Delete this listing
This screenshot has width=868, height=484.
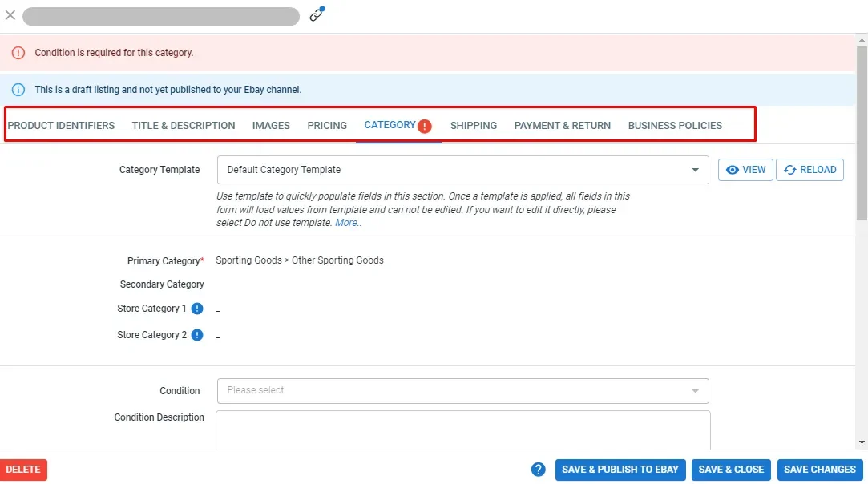tap(23, 470)
